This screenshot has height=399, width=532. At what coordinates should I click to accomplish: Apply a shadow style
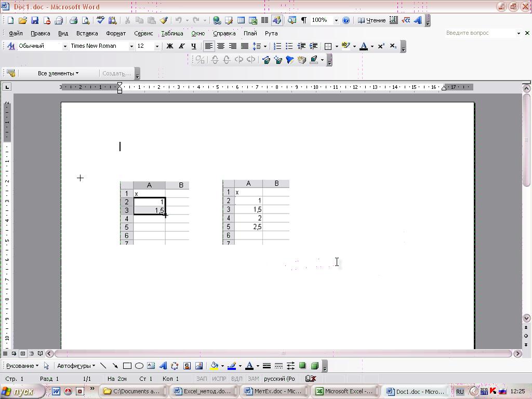pos(303,366)
